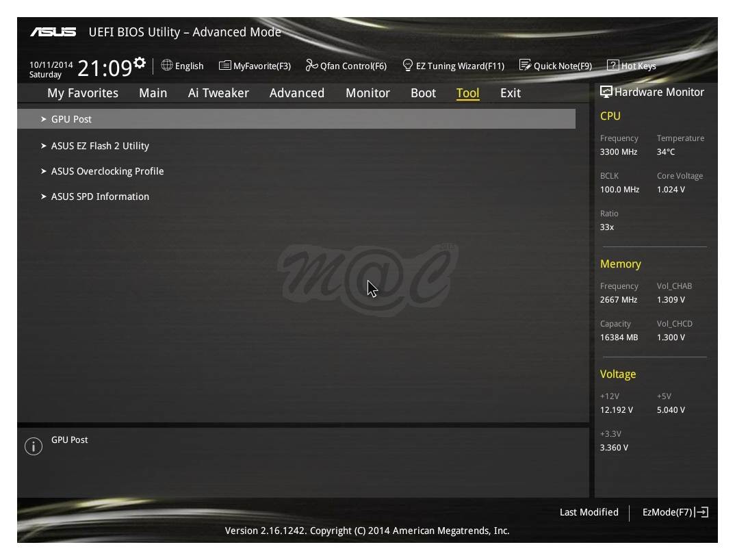Select the My Favorites section
This screenshot has width=735, height=560.
[x=82, y=92]
